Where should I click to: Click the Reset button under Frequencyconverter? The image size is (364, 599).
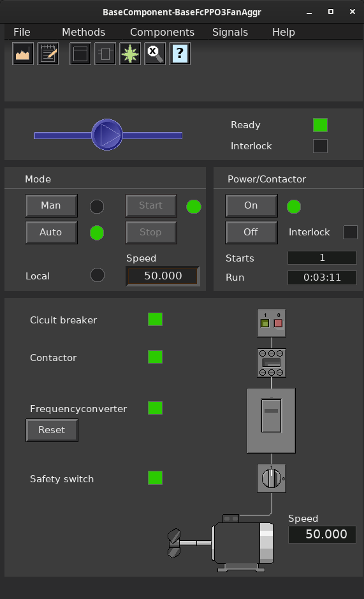(52, 430)
